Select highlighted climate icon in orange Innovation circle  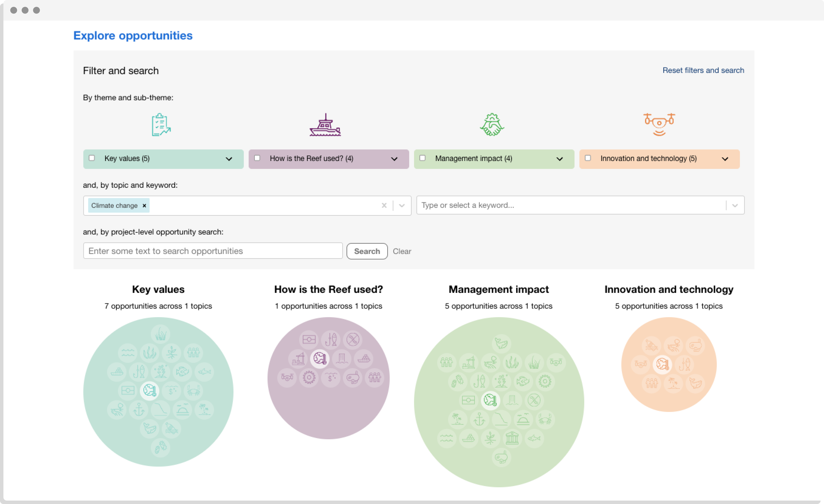tap(662, 364)
